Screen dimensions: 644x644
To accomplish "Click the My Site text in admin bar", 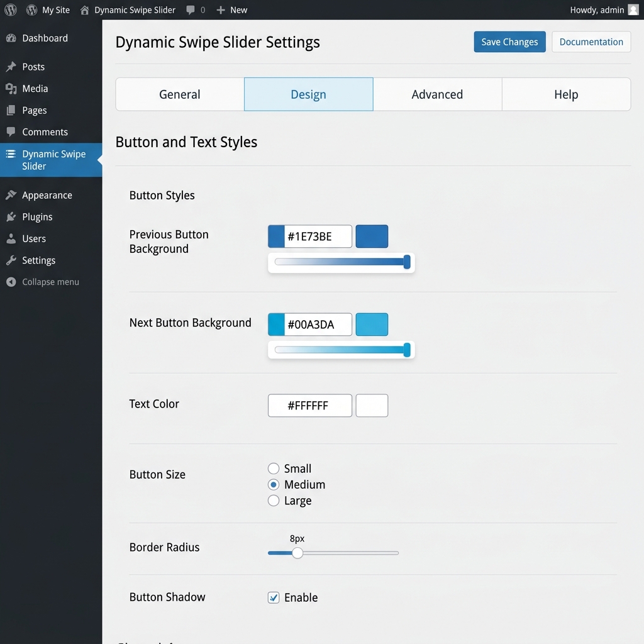I will point(56,10).
